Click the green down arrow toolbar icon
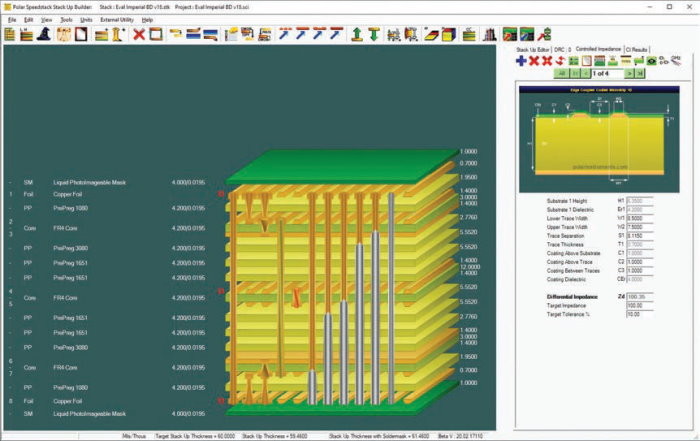This screenshot has width=700, height=441. click(374, 34)
